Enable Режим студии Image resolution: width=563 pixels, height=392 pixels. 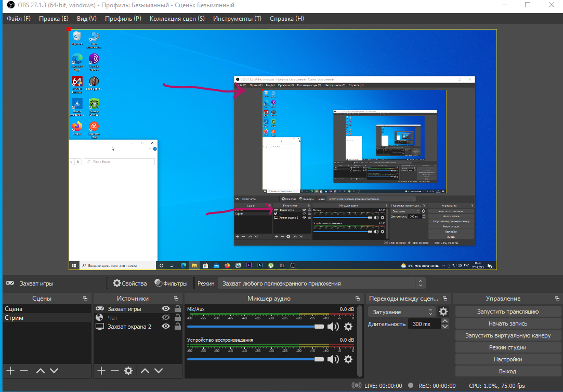click(508, 347)
